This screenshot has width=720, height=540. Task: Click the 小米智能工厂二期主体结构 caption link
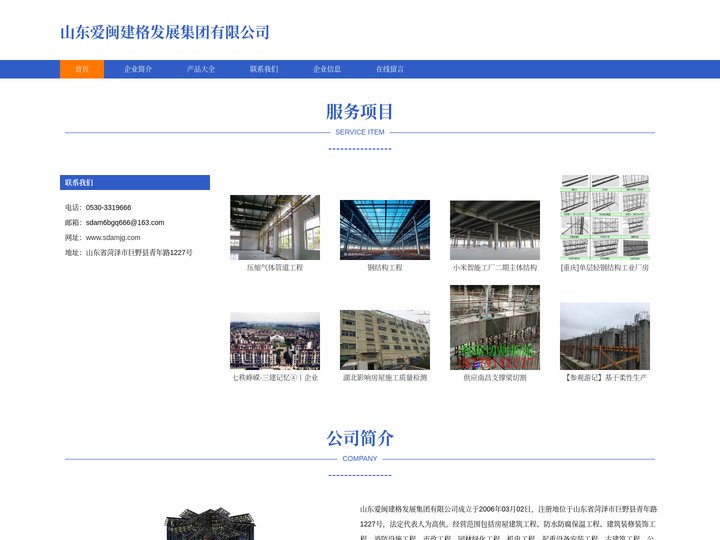coord(495,268)
